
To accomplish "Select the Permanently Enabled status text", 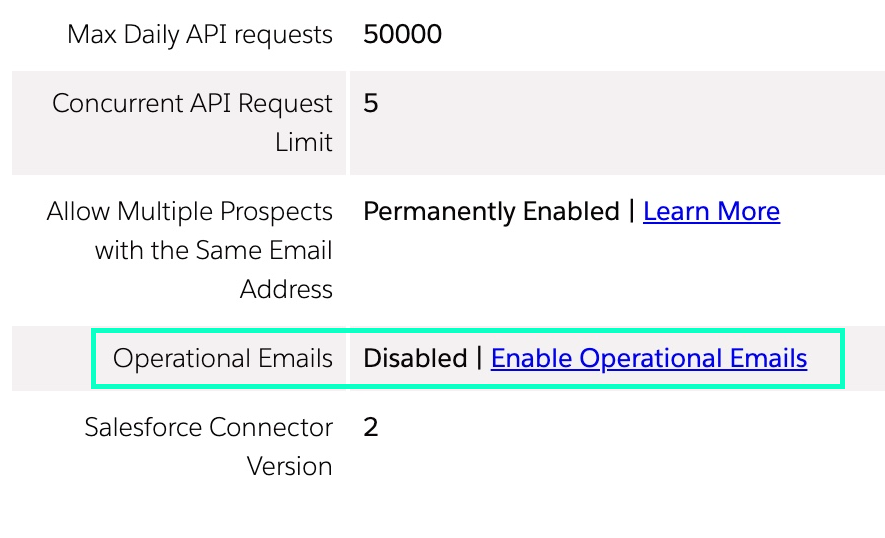I will coord(492,212).
